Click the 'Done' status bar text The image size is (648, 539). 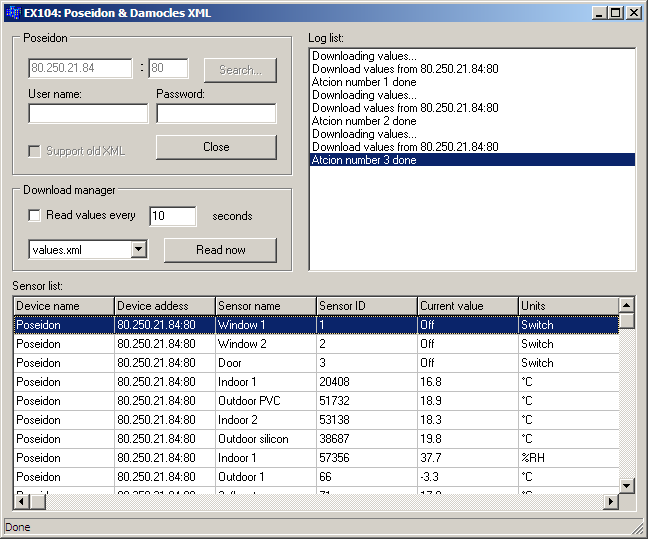[18, 527]
